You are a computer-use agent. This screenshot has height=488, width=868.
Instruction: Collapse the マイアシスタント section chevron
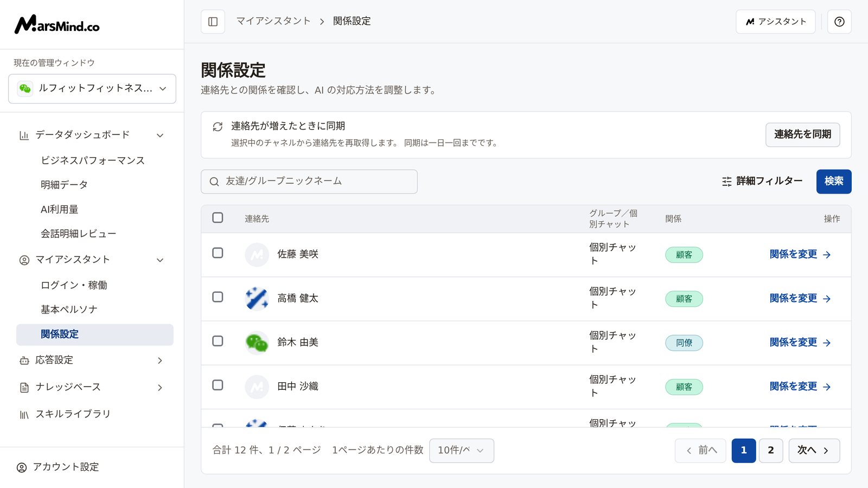click(160, 260)
